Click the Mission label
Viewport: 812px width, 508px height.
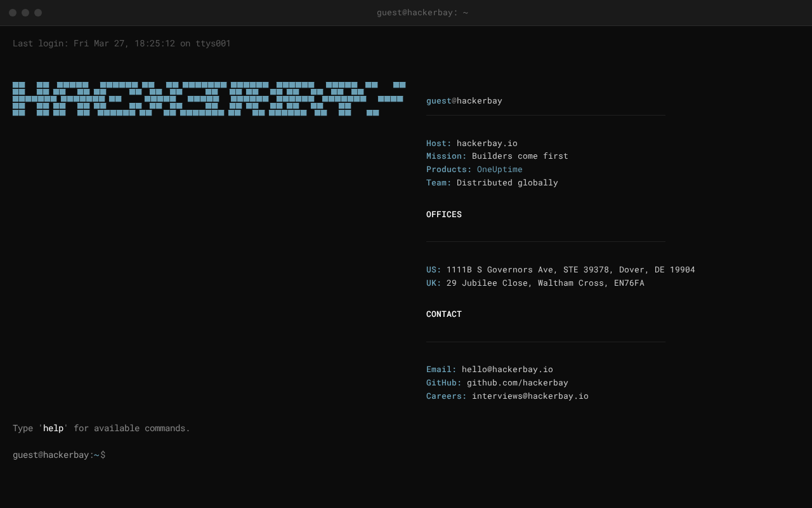(447, 156)
